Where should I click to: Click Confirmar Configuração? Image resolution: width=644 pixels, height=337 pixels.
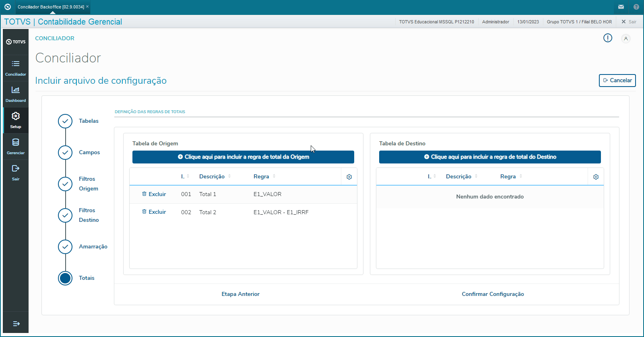tap(493, 294)
